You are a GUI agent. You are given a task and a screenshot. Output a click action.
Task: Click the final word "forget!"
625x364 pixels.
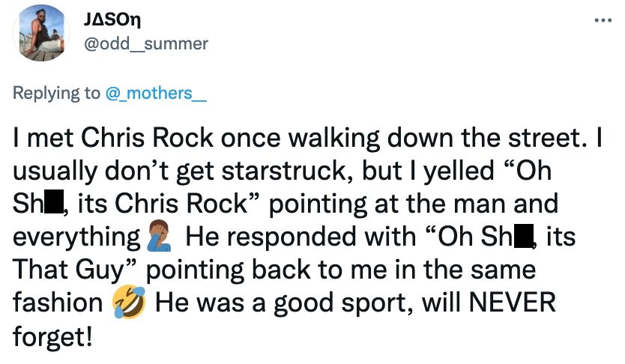53,335
